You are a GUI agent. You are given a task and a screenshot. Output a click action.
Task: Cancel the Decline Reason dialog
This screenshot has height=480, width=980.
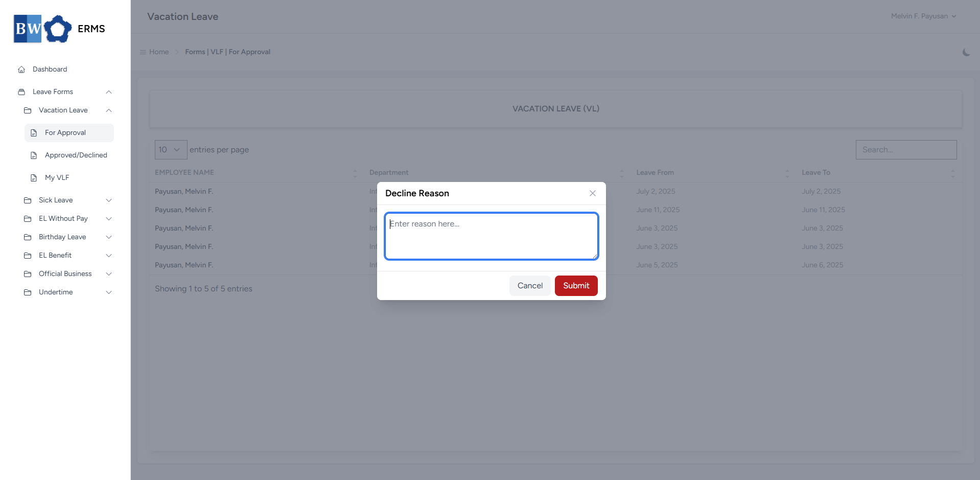[x=530, y=286]
